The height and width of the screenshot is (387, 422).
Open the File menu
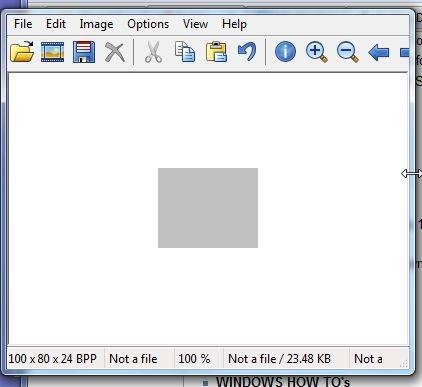tap(23, 24)
